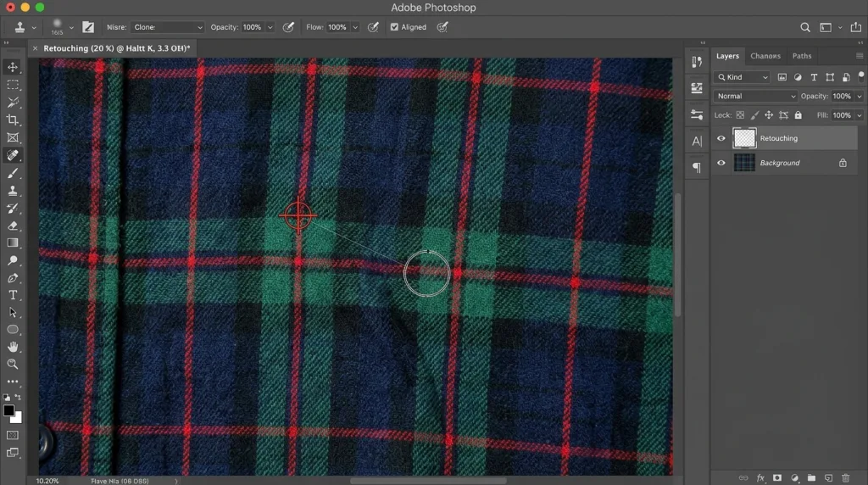The image size is (868, 485).
Task: Select the Horizontal Type tool
Action: (x=12, y=295)
